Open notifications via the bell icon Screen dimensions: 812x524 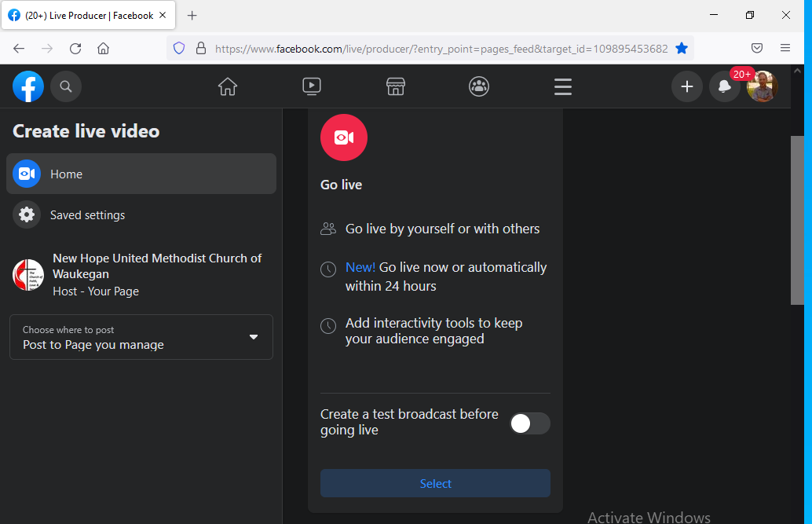[x=724, y=86]
